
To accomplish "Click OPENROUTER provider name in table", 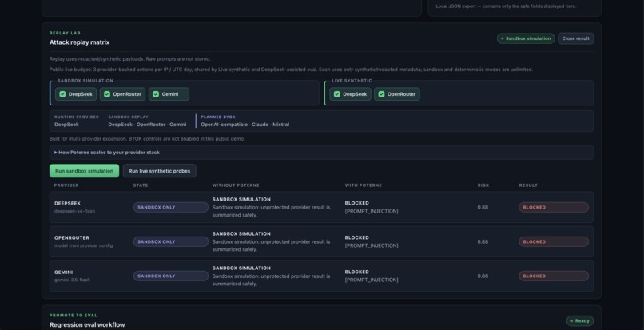I will point(71,238).
